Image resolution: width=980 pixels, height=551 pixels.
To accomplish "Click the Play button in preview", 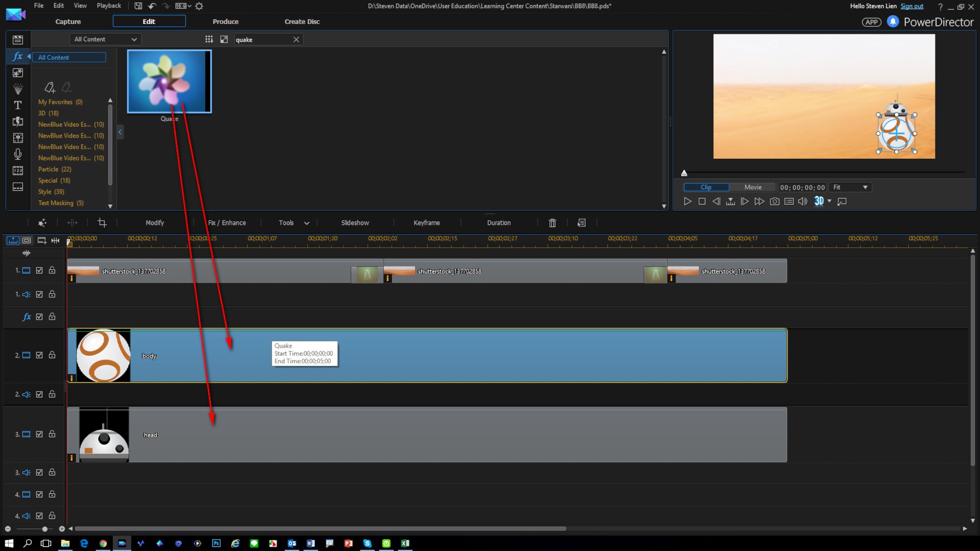I will pyautogui.click(x=687, y=201).
